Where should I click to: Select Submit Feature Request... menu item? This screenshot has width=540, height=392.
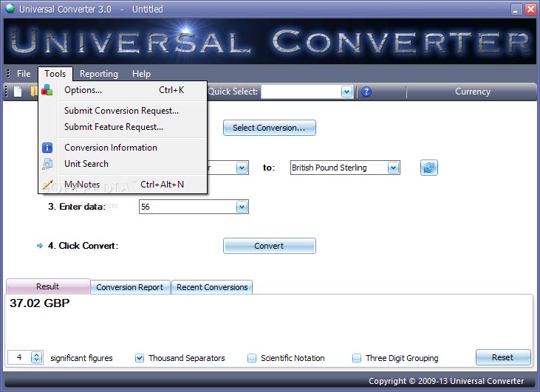tap(123, 127)
